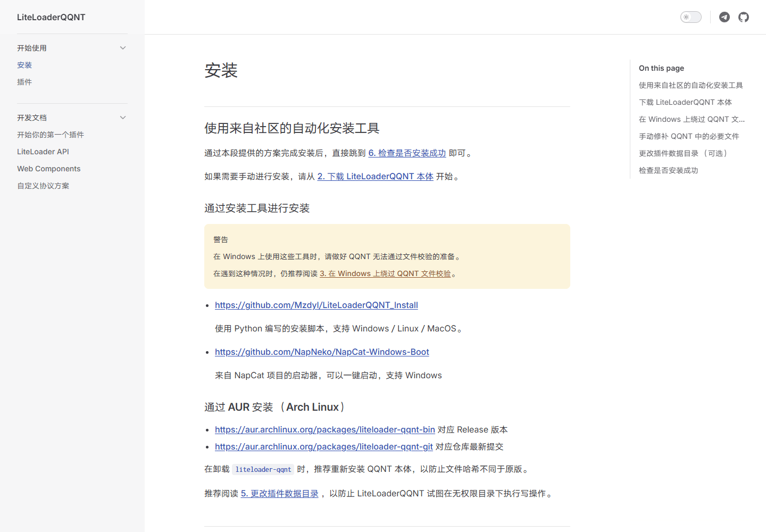Image resolution: width=766 pixels, height=532 pixels.
Task: Follow the 2. 下载 LiteLoaderQQNT 本体 link
Action: 376,177
